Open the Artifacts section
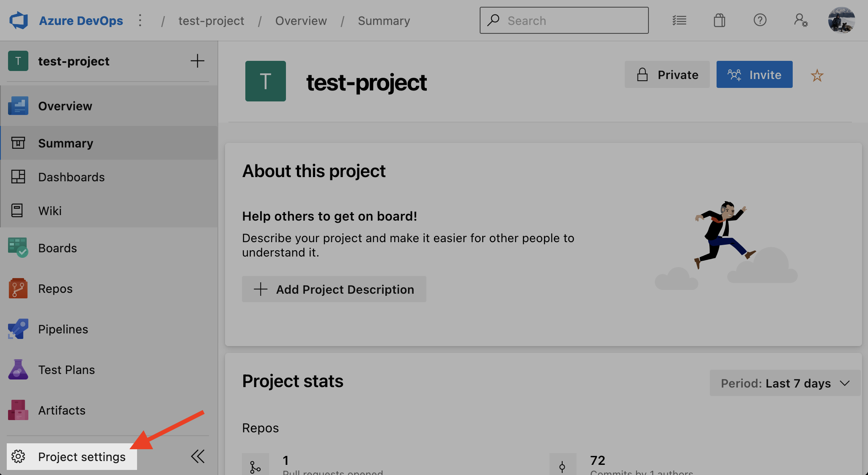 62,410
